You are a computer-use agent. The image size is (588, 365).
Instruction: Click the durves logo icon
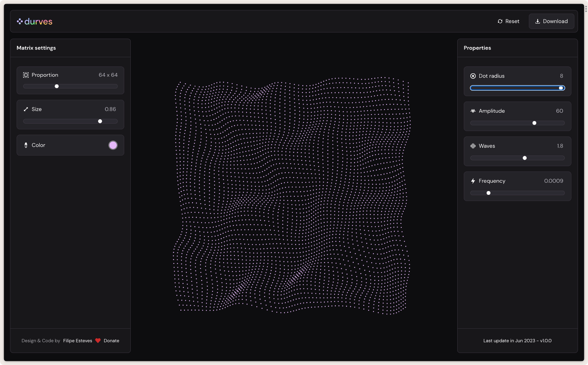point(20,22)
